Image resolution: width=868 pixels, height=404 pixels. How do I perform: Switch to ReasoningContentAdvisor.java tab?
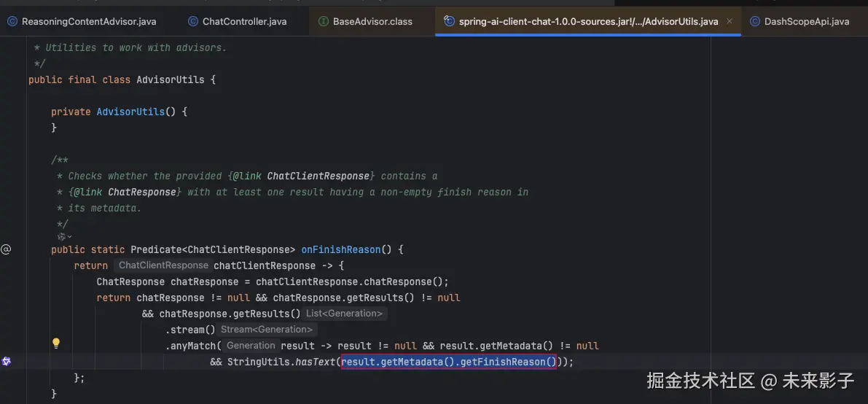pos(82,22)
